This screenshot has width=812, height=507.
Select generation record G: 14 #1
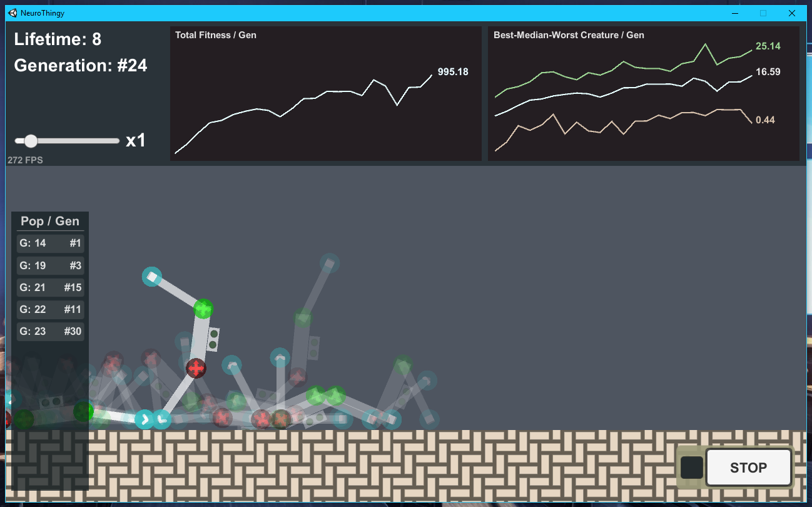50,243
